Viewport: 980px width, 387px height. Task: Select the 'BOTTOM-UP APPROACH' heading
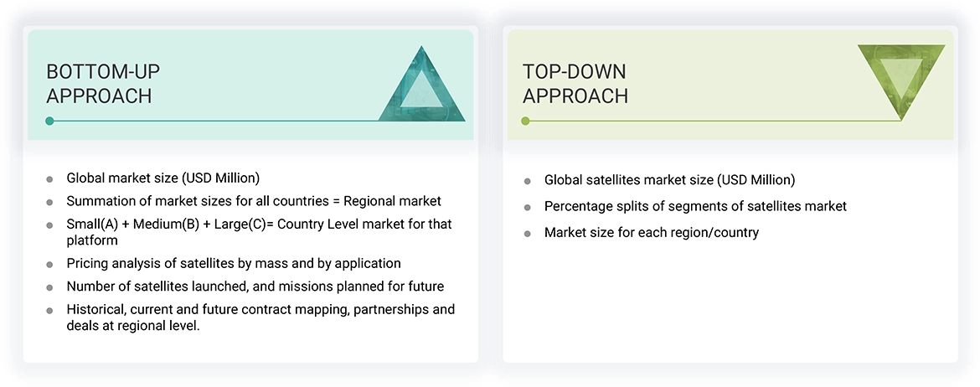99,84
